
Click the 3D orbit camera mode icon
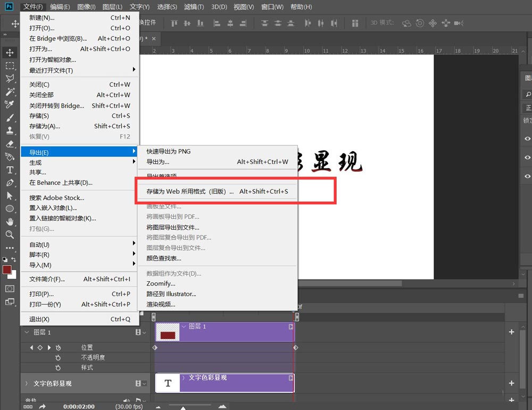click(406, 23)
